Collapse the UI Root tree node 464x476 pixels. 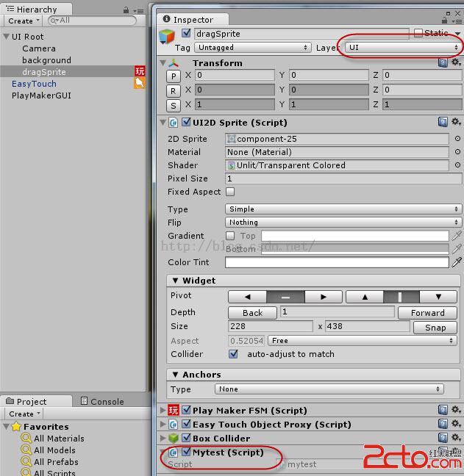click(x=6, y=37)
